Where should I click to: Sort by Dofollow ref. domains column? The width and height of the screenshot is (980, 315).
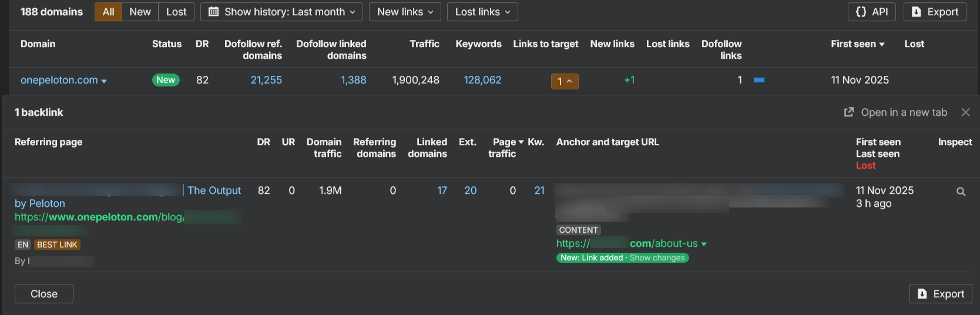coord(253,49)
